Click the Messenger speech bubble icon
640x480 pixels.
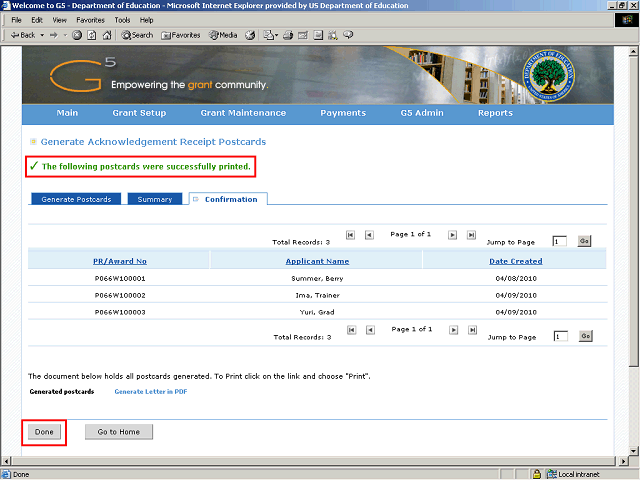348,36
